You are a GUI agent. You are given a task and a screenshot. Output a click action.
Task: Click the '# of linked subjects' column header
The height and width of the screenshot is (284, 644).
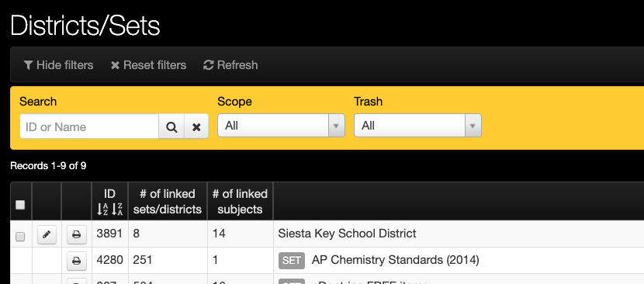coord(240,202)
